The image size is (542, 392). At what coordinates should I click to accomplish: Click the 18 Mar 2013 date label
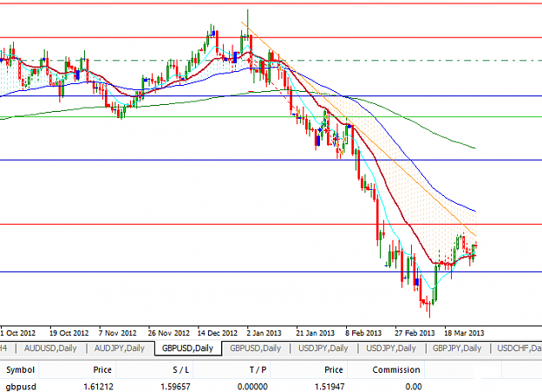[x=464, y=333]
